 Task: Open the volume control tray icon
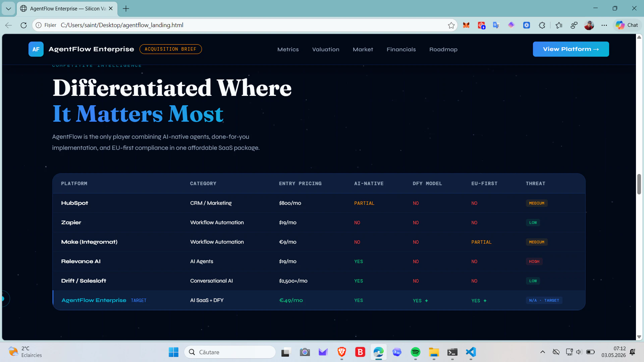pos(579,352)
